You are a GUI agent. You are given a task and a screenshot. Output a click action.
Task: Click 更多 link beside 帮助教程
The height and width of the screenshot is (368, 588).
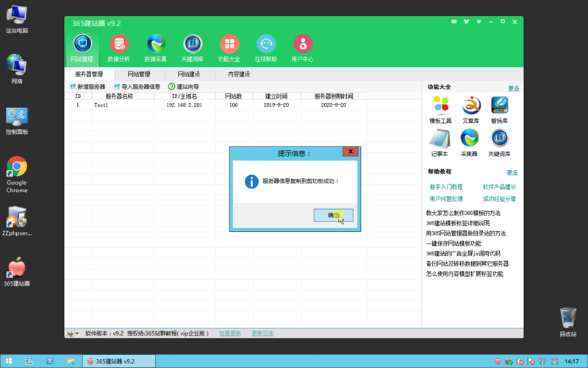[512, 172]
